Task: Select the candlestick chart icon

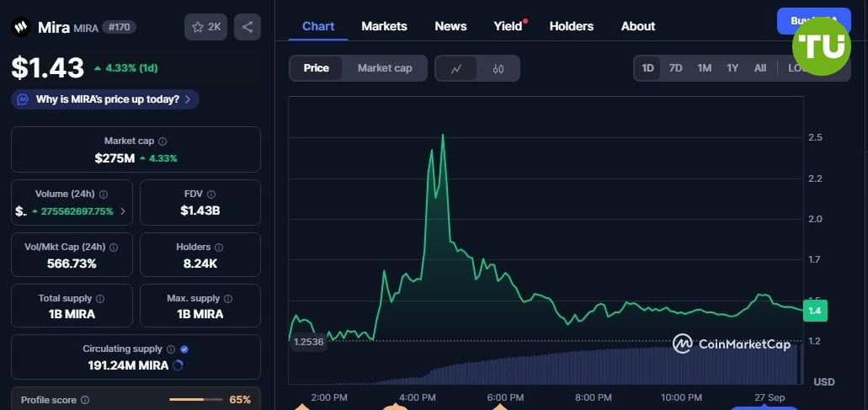Action: tap(498, 68)
